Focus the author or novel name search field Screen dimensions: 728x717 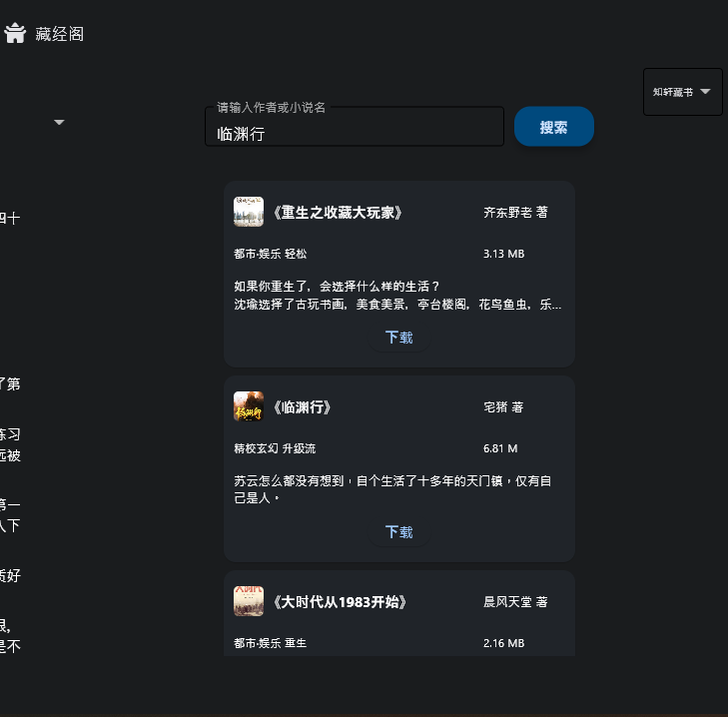355,127
